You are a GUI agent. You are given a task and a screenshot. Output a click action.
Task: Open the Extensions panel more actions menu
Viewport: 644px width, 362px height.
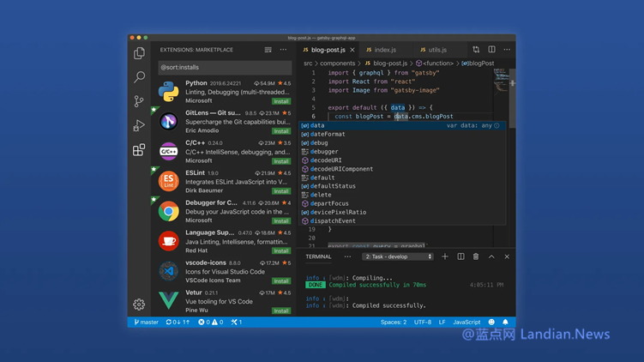coord(284,50)
